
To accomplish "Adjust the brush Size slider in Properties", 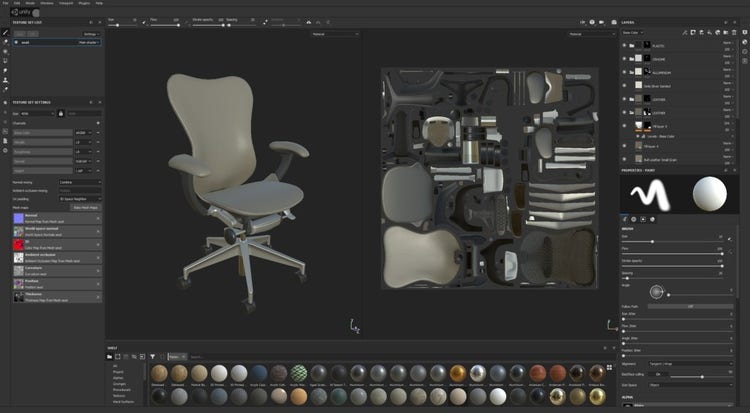I will (652, 241).
